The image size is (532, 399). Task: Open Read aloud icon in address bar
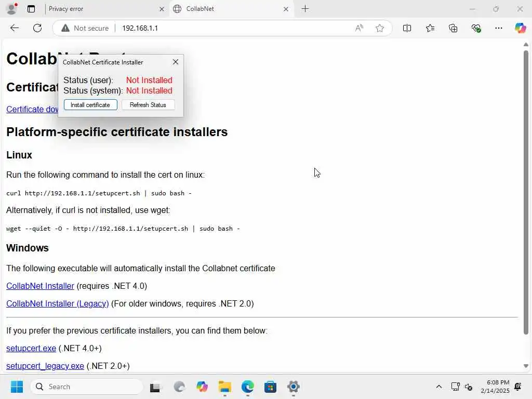click(359, 28)
